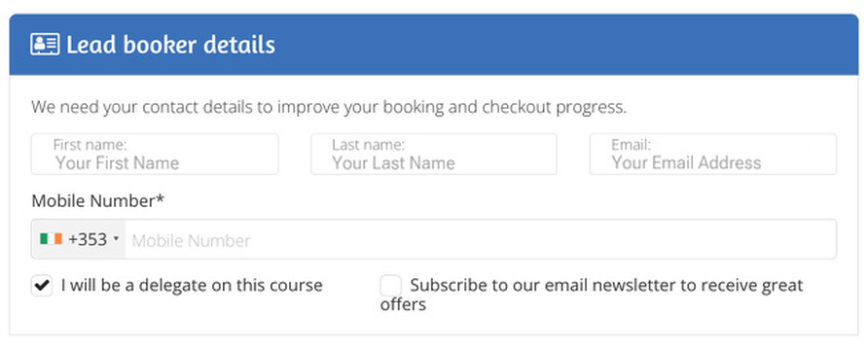Click the contact details description text

click(329, 107)
